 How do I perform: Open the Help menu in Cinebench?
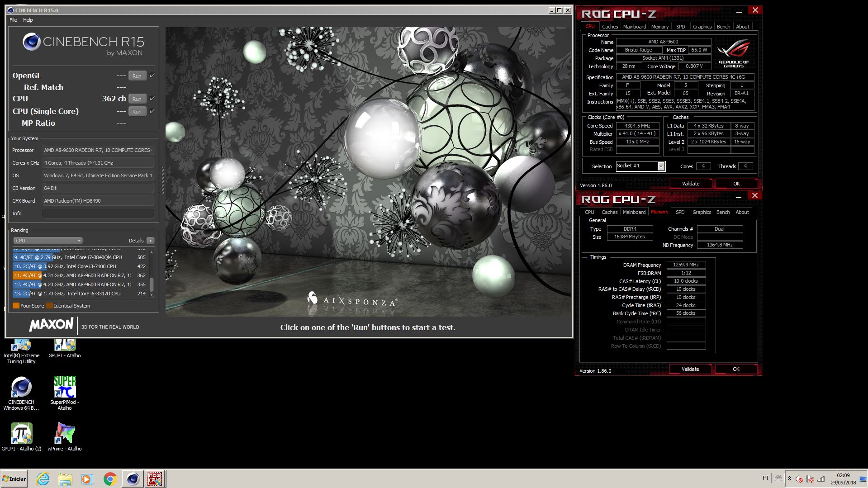tap(28, 20)
